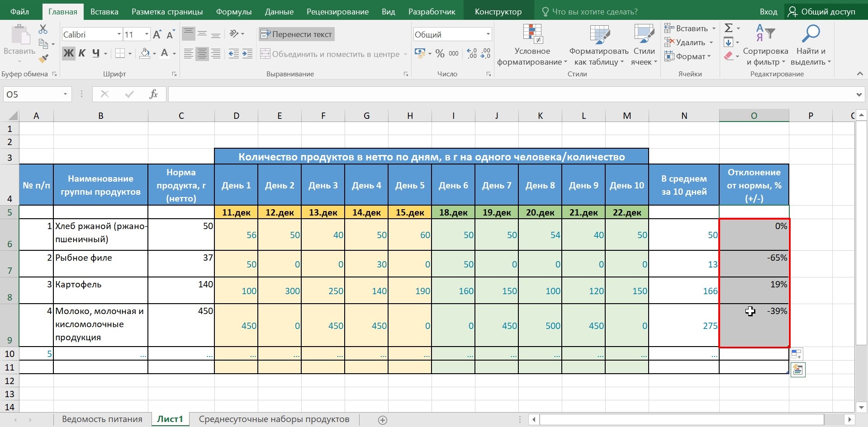Click Перенести текст wrap text button
The height and width of the screenshot is (427, 868).
tap(296, 34)
